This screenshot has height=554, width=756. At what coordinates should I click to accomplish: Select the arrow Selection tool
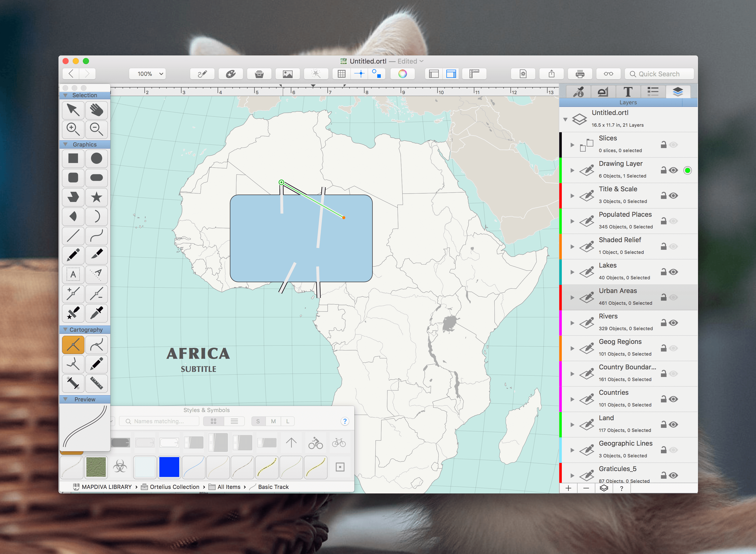click(x=73, y=110)
